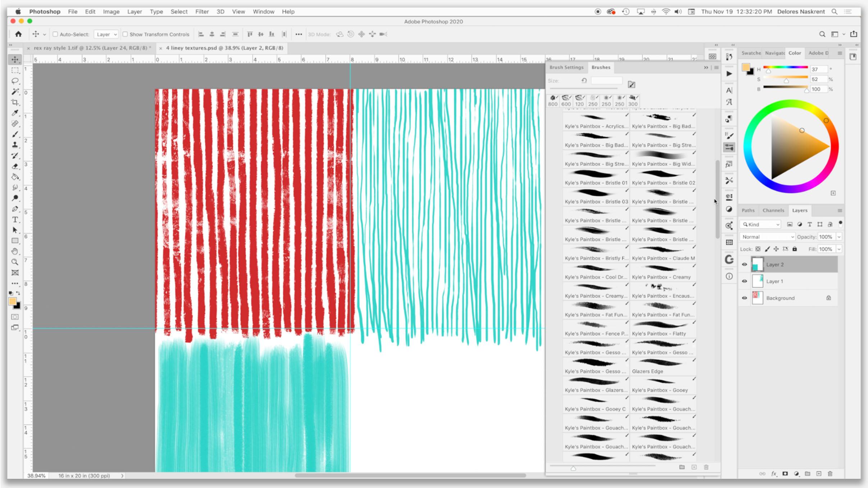Select the Eraser tool
868x488 pixels.
point(15,166)
